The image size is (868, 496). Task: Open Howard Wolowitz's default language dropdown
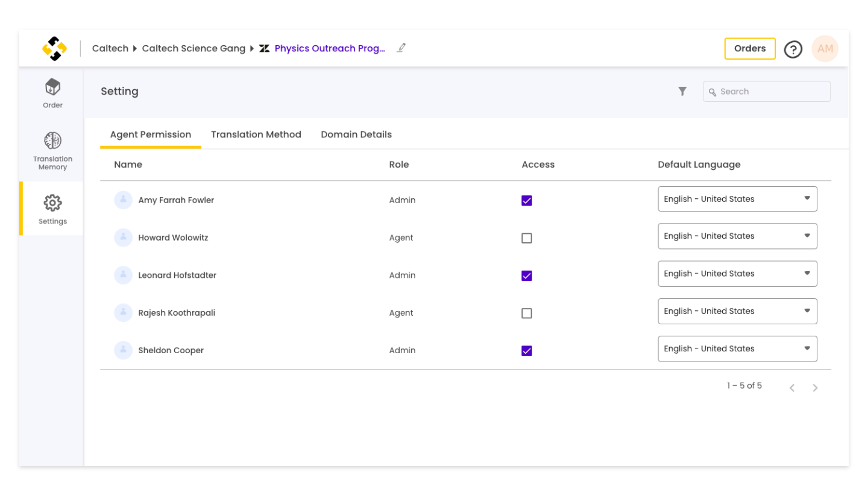737,236
